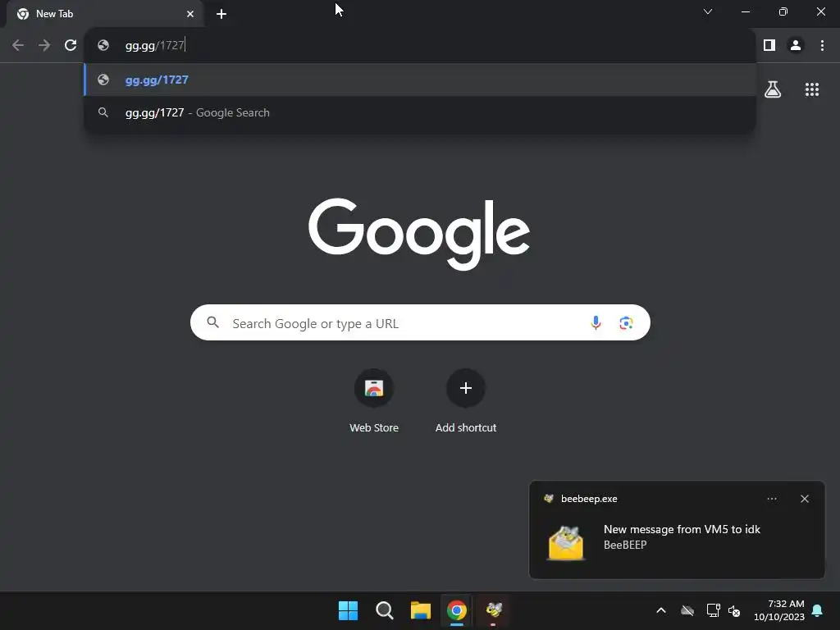Click the OneDrive cloud tray icon
The width and height of the screenshot is (840, 630).
coord(687,610)
